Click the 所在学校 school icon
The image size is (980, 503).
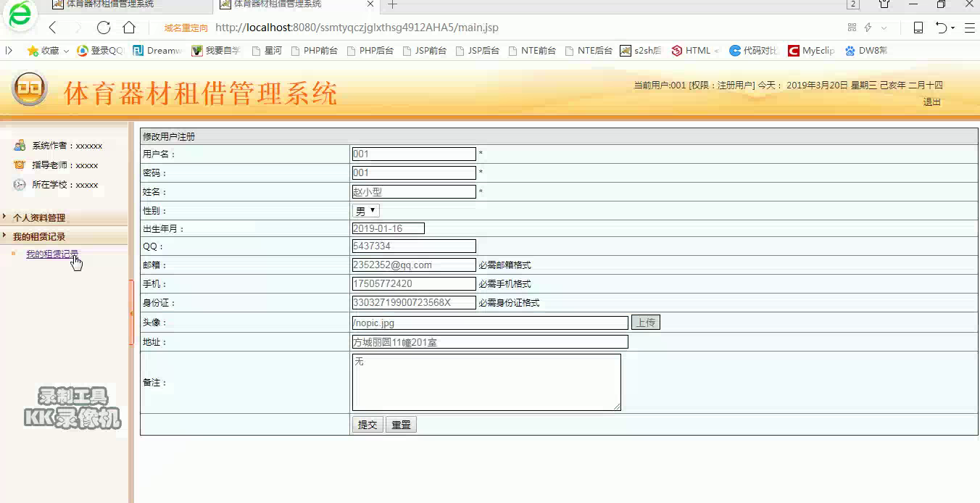(x=20, y=185)
